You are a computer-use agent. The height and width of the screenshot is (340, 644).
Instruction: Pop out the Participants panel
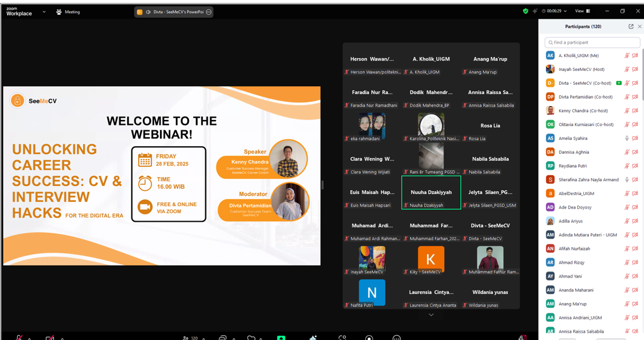coord(631,26)
